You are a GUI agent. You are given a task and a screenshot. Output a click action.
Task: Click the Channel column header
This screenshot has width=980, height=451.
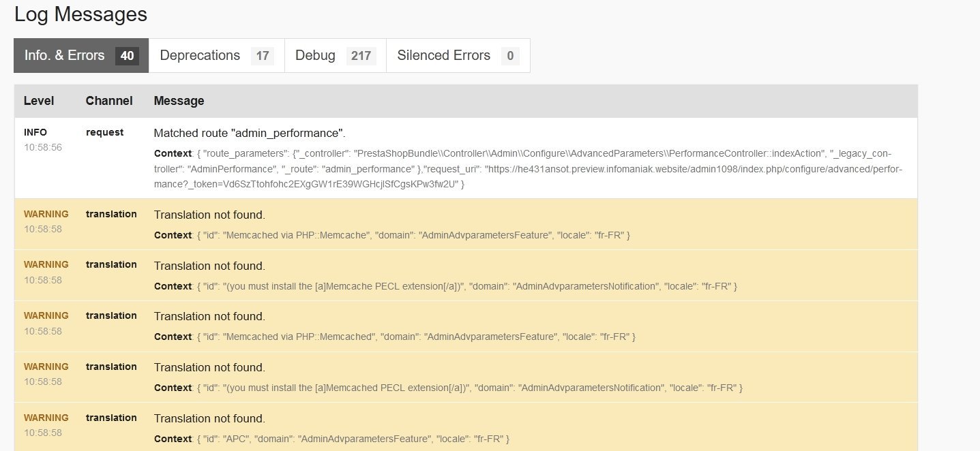coord(109,101)
